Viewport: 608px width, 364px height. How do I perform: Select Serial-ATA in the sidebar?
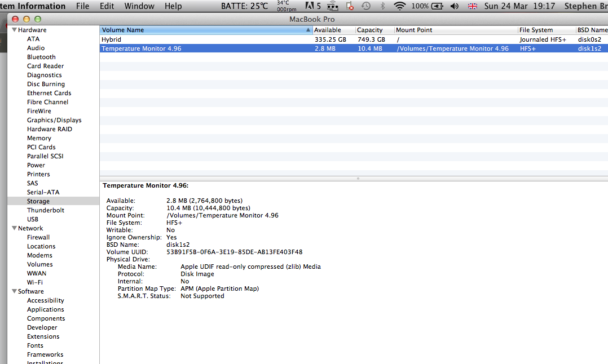coord(43,192)
